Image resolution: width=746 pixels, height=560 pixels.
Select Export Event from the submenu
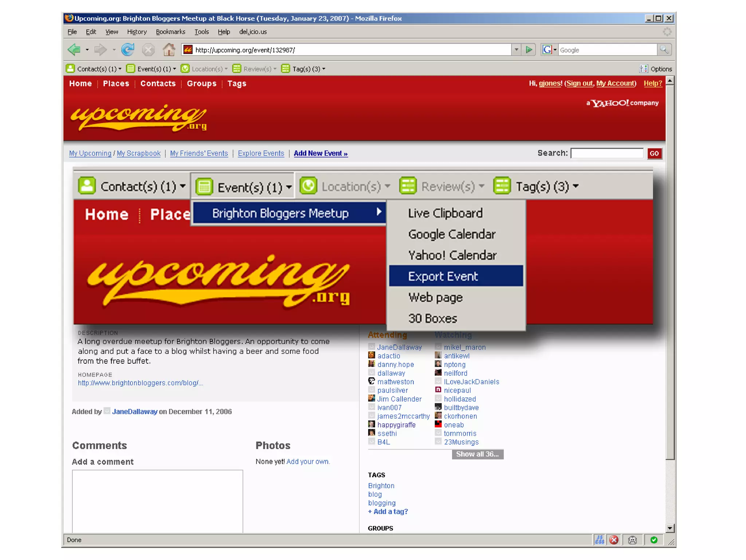(456, 276)
